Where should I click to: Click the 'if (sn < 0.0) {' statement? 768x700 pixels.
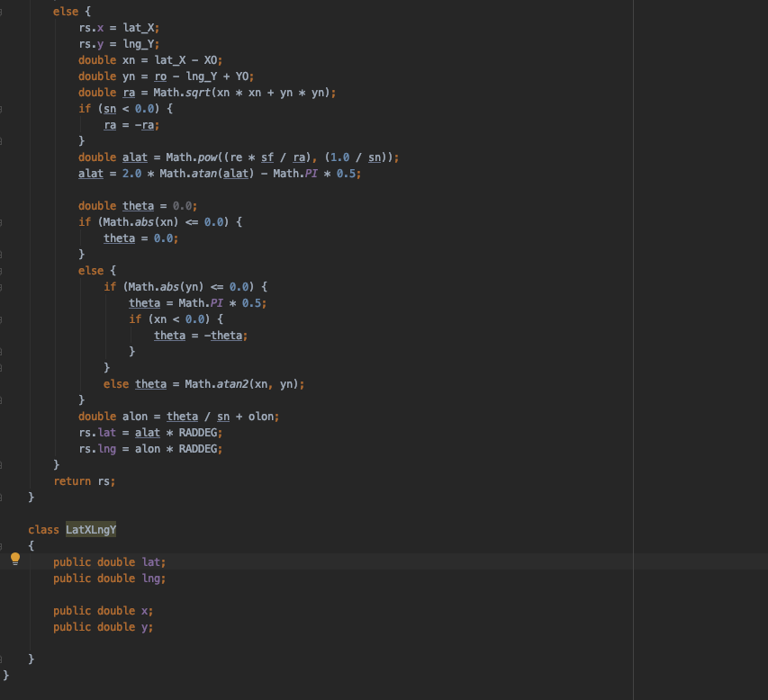tap(125, 109)
